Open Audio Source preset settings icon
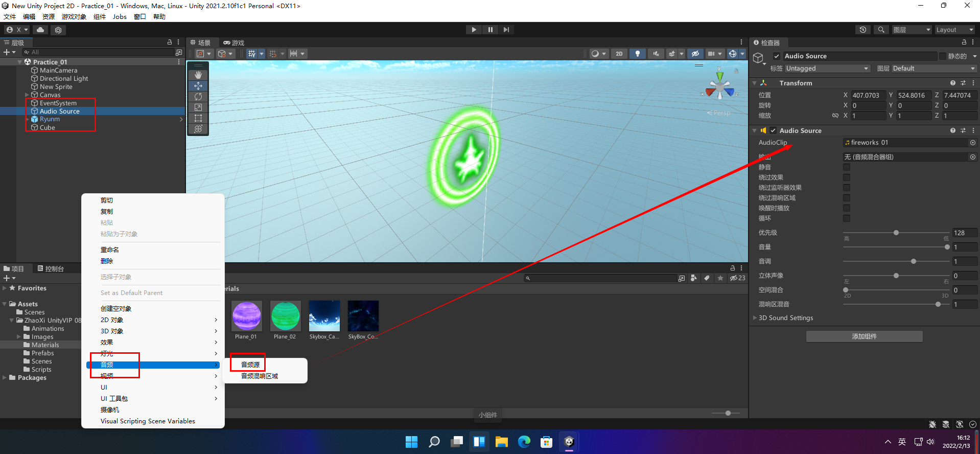Screen dimensions: 980x454 click(963, 130)
